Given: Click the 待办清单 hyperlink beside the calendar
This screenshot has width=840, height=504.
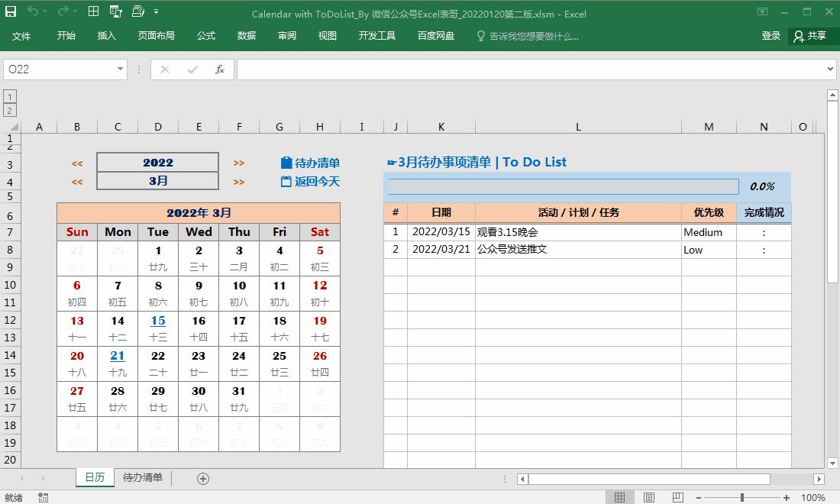Looking at the screenshot, I should click(x=309, y=163).
